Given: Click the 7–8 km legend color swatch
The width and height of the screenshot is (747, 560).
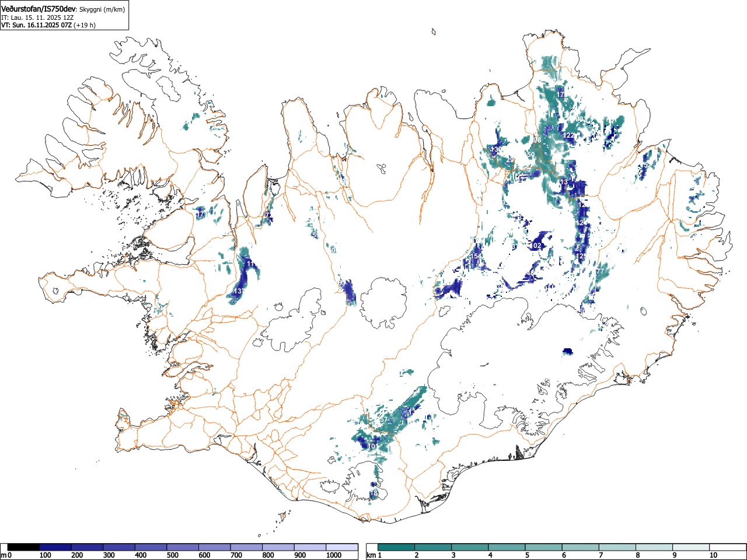Looking at the screenshot, I should (x=617, y=547).
